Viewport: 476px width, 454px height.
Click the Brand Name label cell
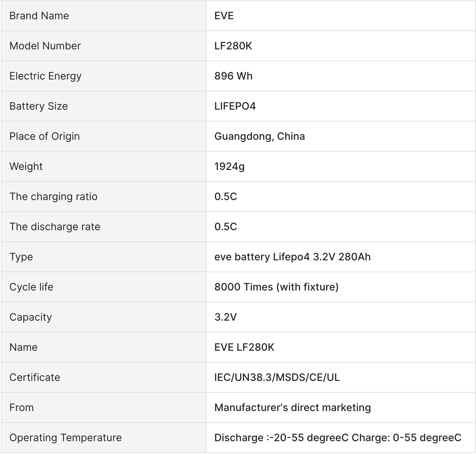[103, 16]
